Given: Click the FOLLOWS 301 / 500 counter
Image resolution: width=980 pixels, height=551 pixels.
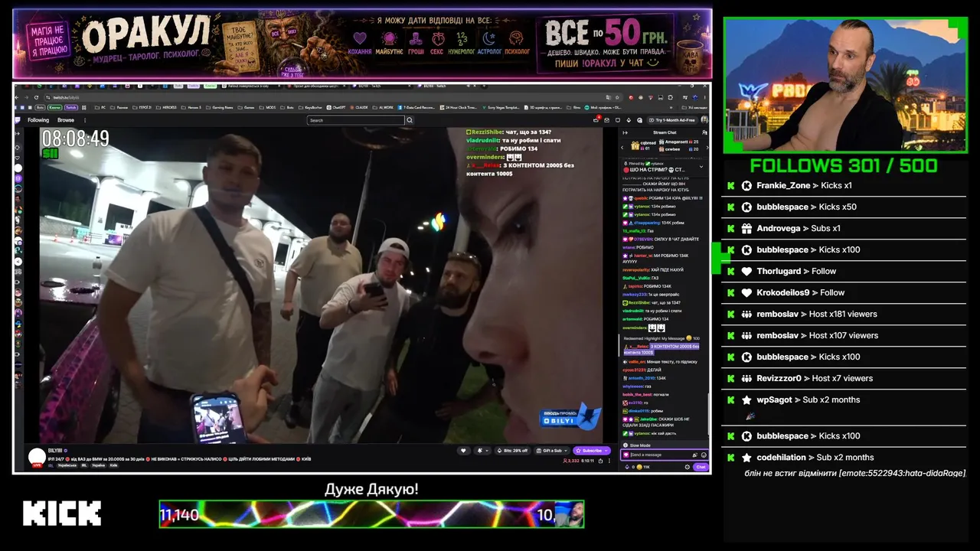Looking at the screenshot, I should tap(844, 166).
